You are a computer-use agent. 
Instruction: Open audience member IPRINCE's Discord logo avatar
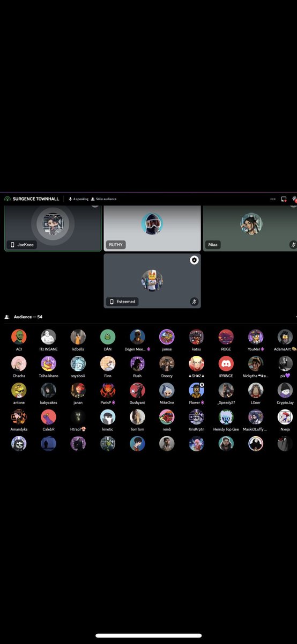226,364
